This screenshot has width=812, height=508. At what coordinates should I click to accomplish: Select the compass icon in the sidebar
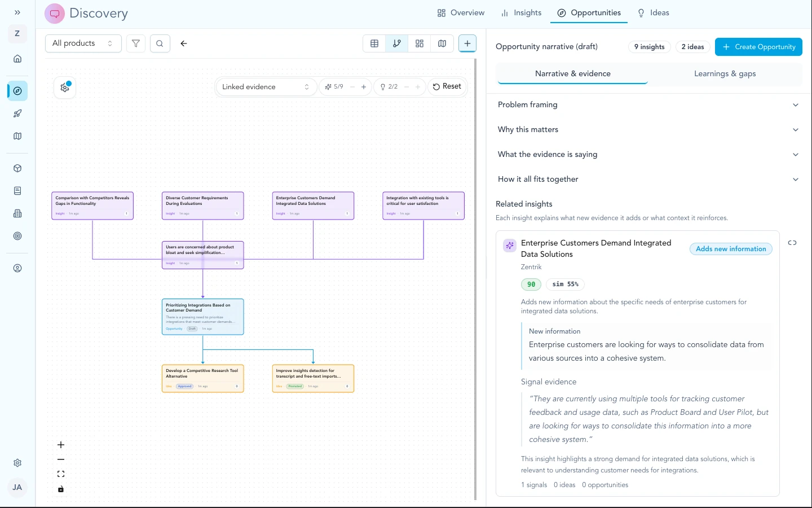pyautogui.click(x=17, y=90)
